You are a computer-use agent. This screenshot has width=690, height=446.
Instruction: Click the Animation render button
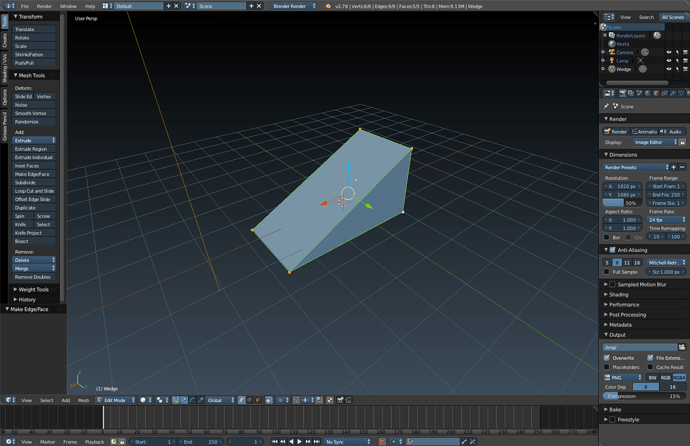point(645,131)
